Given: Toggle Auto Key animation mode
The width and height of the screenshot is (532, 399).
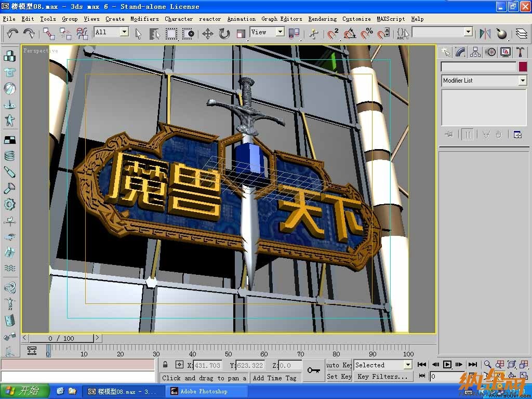Looking at the screenshot, I should pos(339,365).
